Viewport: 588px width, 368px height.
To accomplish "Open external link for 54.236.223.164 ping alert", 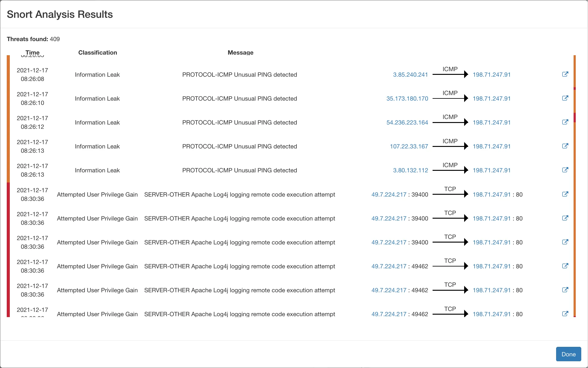I will tap(565, 122).
